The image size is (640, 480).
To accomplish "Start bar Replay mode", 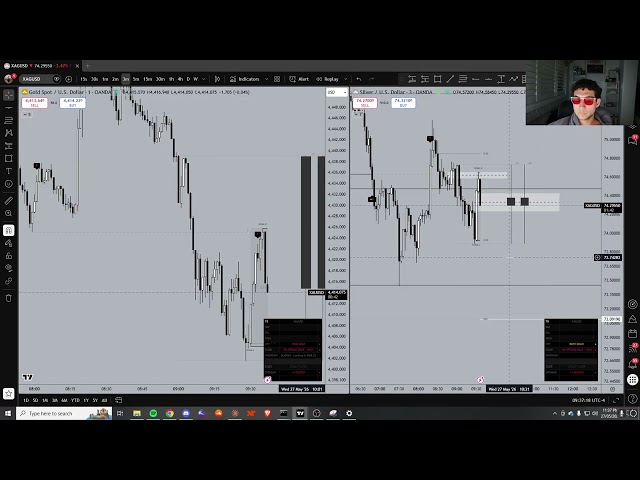I will point(328,79).
